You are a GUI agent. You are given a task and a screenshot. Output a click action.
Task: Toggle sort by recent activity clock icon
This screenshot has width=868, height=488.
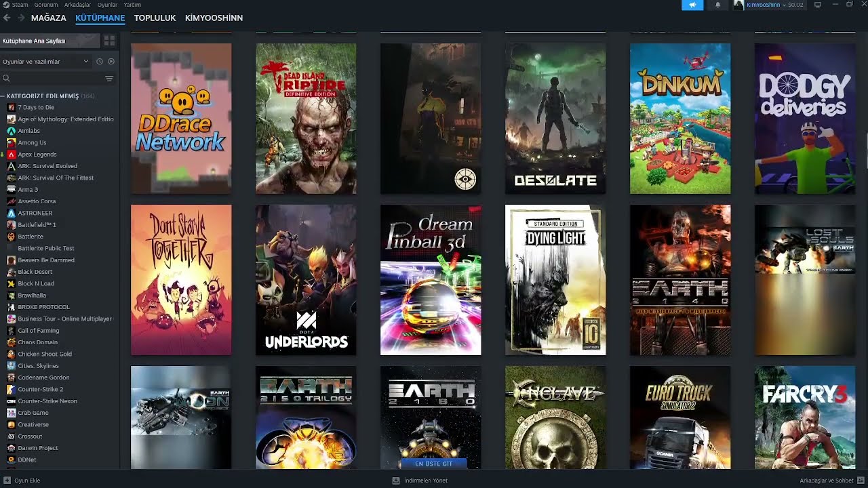100,62
